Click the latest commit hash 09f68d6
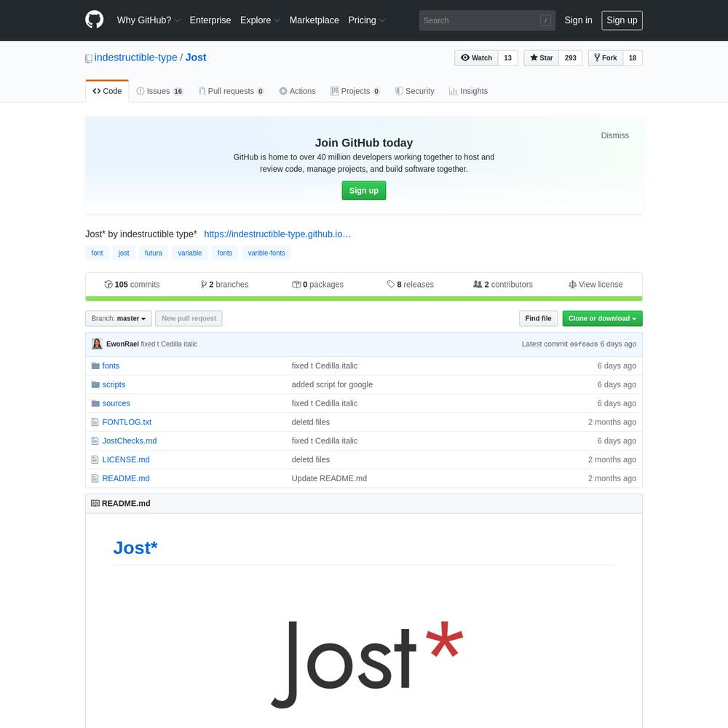This screenshot has height=728, width=728. [584, 344]
